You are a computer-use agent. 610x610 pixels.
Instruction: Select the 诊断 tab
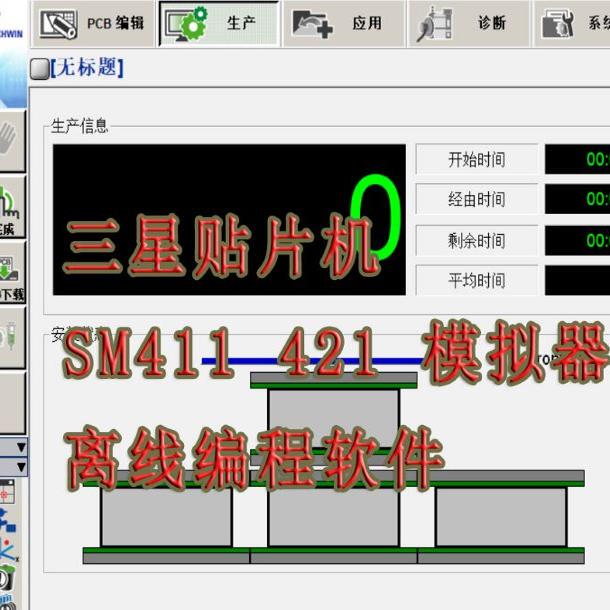[469, 23]
